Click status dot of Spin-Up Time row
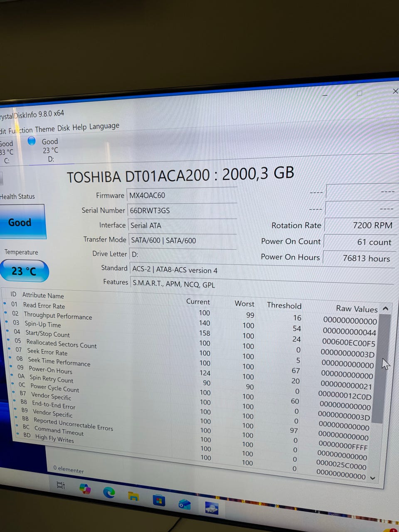Image resolution: width=399 pixels, height=532 pixels. (7, 322)
